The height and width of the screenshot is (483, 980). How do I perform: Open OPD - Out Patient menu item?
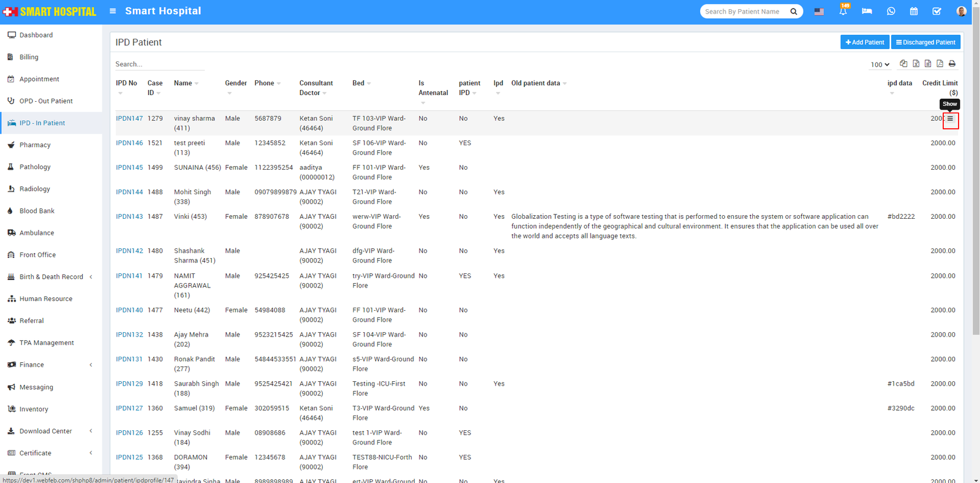(x=46, y=101)
